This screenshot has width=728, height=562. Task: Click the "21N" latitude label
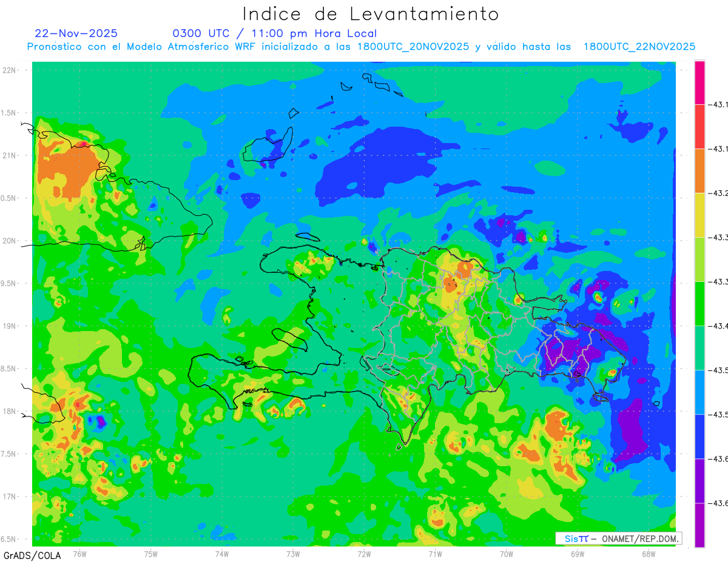pos(8,156)
